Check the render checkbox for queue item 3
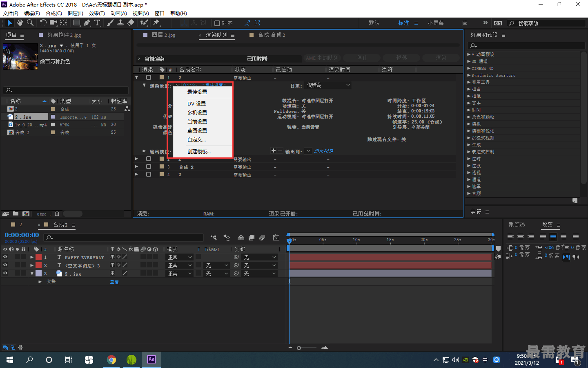The height and width of the screenshot is (368, 588). coord(149,167)
